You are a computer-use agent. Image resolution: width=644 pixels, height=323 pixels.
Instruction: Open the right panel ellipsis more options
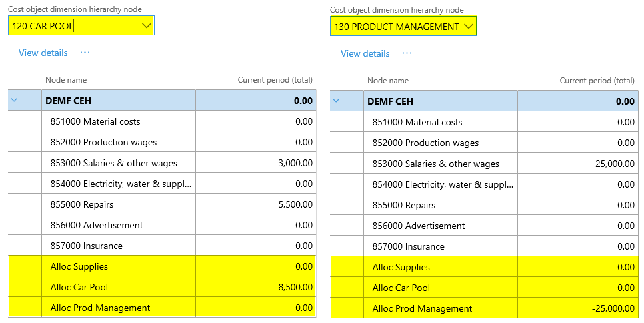407,53
